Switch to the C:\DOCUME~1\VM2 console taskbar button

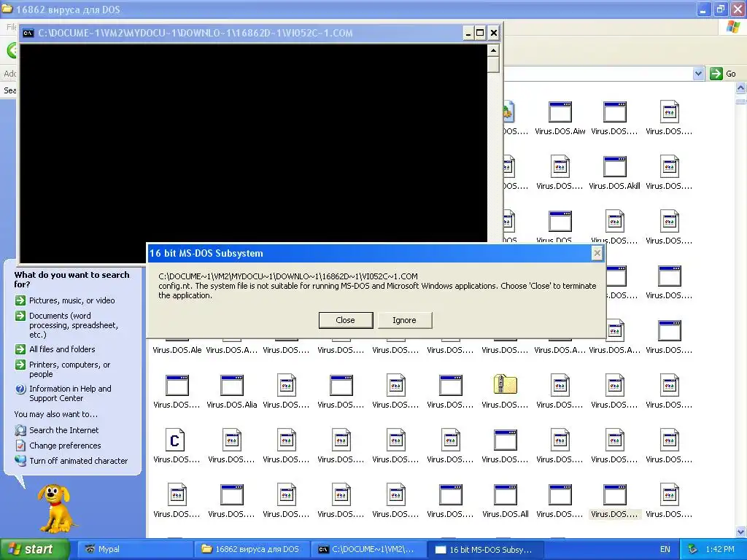[x=369, y=549]
